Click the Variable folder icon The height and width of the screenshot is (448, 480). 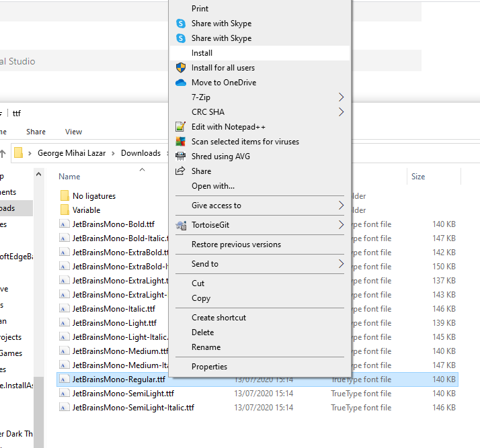(x=65, y=210)
